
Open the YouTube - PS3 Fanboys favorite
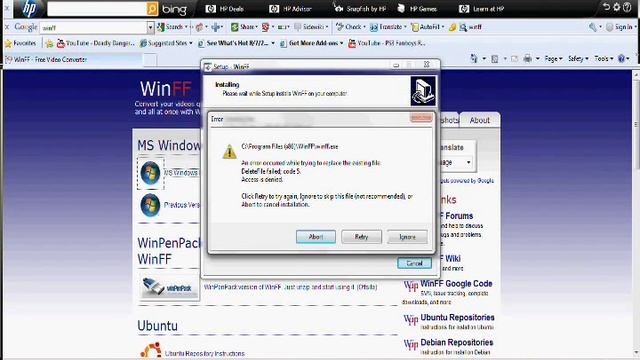387,43
